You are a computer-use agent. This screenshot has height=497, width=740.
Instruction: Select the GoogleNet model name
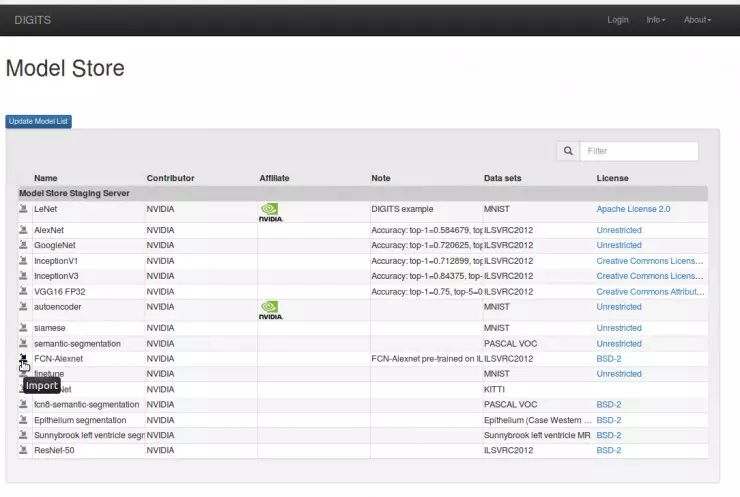pos(55,245)
